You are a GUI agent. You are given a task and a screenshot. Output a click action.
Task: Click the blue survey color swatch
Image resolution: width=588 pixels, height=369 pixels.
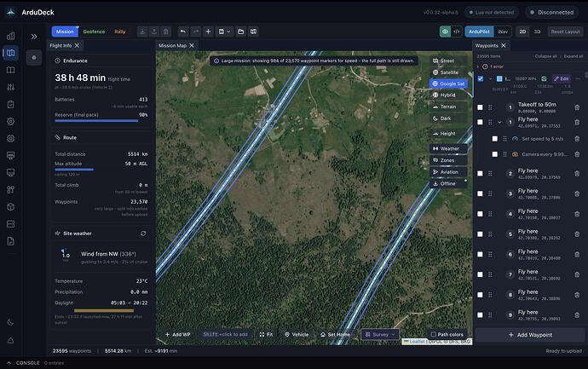[x=499, y=78]
